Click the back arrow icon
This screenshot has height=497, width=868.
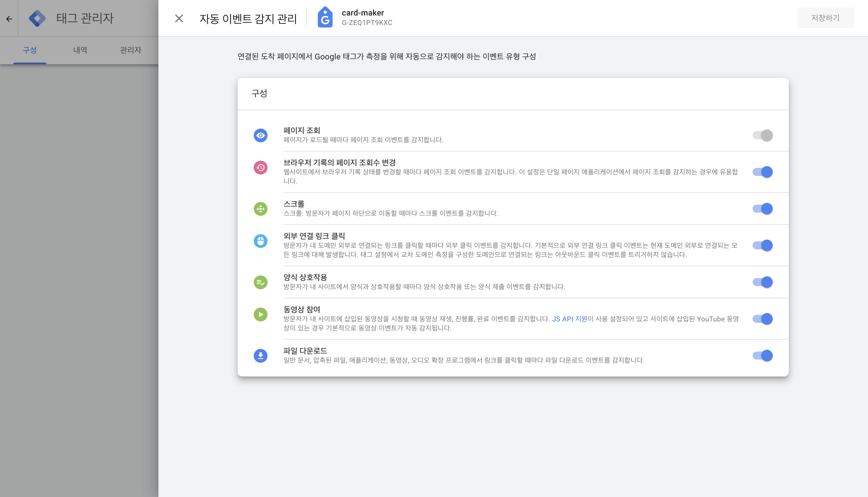point(9,18)
